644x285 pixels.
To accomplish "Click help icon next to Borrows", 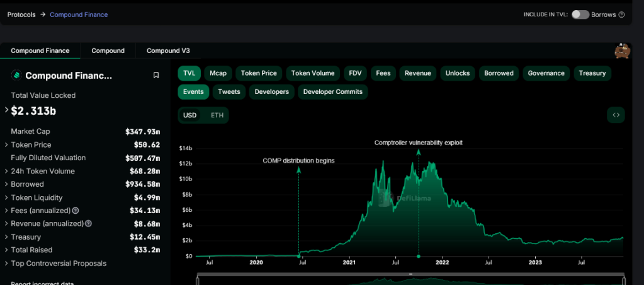I will 621,15.
